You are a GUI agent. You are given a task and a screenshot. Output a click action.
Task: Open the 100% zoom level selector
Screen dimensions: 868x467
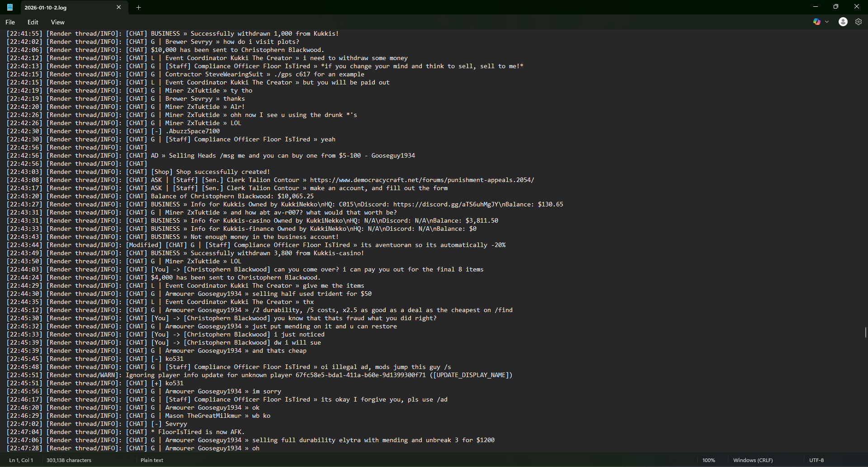pyautogui.click(x=710, y=460)
